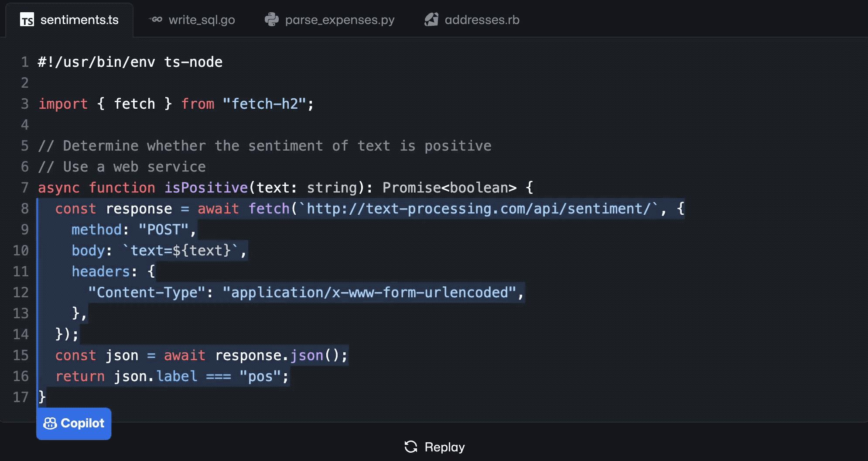Click the Ruby icon on addresses.rb tab
868x461 pixels.
point(431,20)
